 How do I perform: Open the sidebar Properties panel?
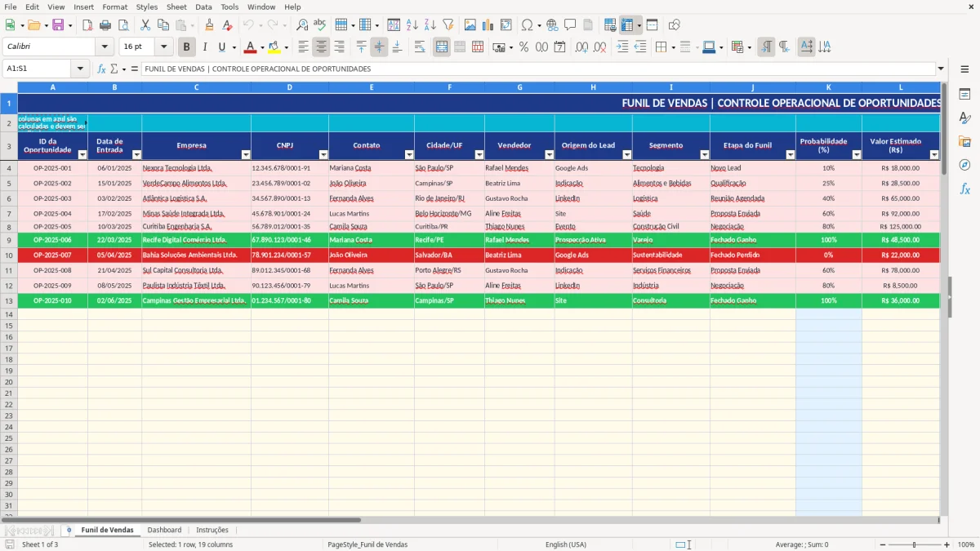coord(964,95)
